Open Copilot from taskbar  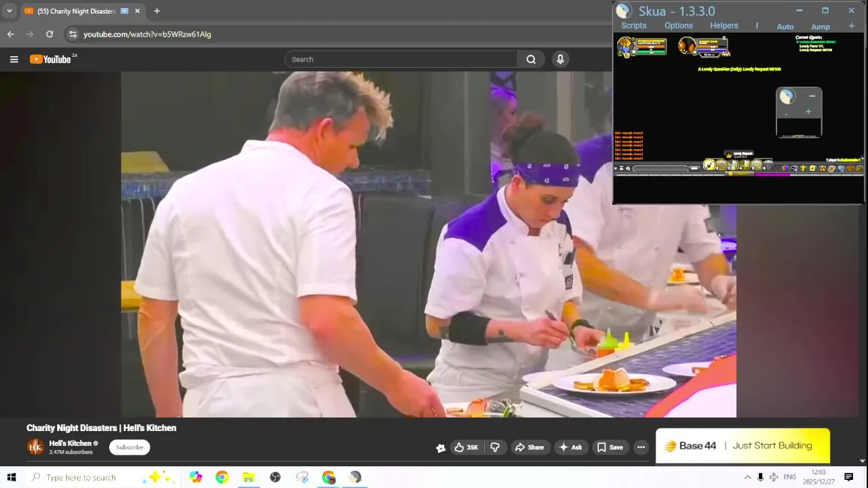(x=195, y=477)
